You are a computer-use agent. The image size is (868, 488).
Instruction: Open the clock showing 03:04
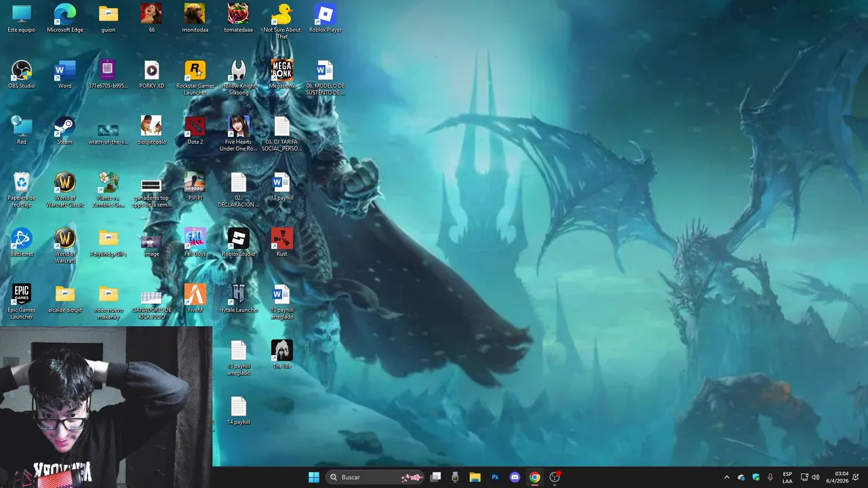click(837, 477)
